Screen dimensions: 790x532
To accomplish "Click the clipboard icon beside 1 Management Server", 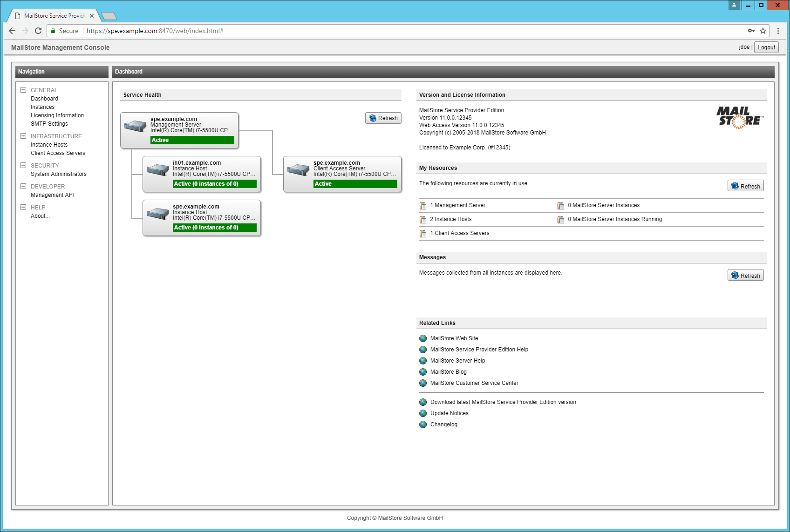I will tap(423, 206).
